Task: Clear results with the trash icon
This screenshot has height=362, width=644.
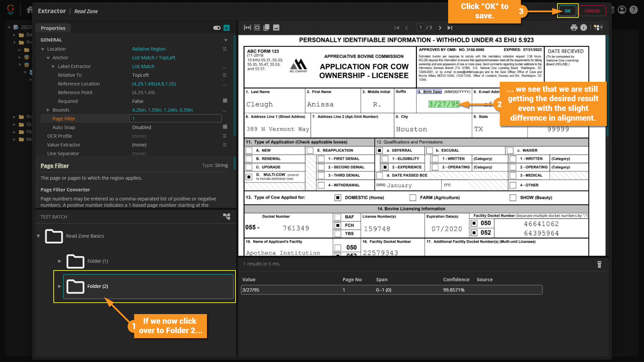Action: click(x=599, y=264)
